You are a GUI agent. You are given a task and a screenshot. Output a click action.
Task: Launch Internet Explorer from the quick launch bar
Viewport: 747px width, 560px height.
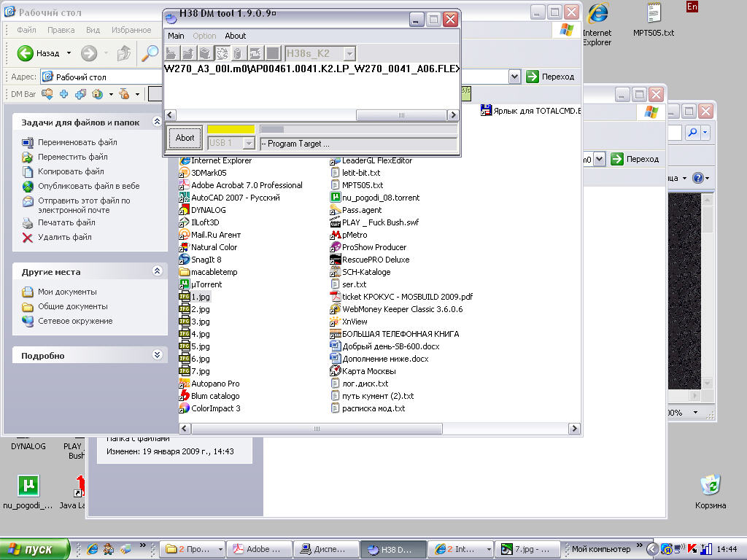pyautogui.click(x=93, y=549)
